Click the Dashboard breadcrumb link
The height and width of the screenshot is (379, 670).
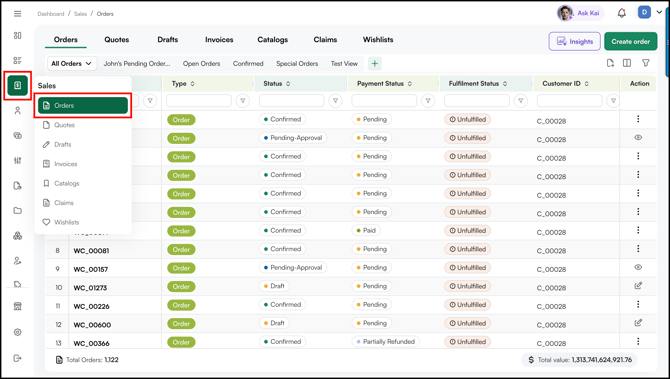click(51, 14)
